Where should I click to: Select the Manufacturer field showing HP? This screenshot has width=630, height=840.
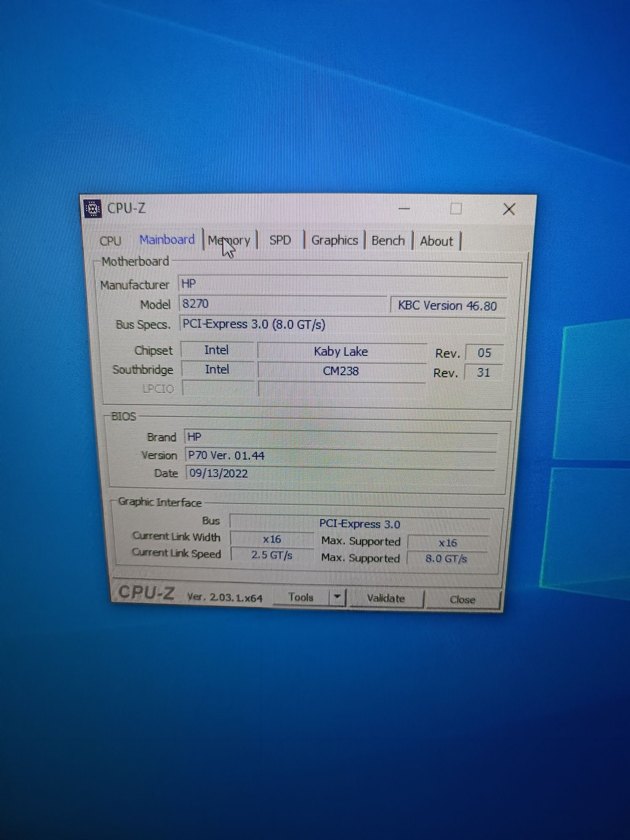click(x=343, y=284)
